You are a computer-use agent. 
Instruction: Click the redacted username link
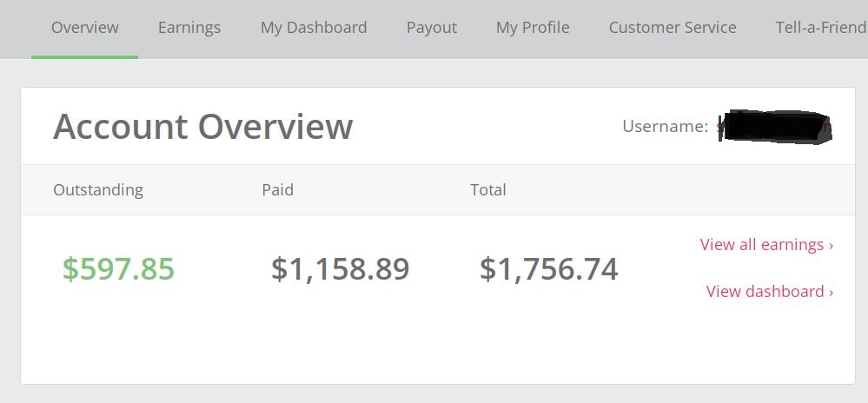click(x=775, y=128)
